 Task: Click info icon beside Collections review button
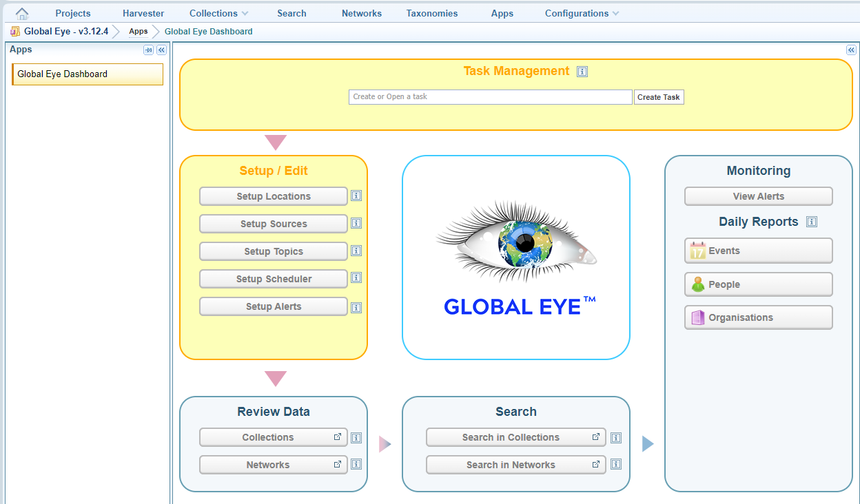[356, 437]
